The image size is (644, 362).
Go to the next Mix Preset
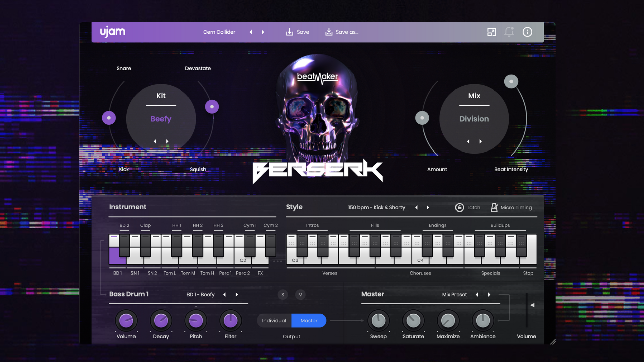[x=489, y=294]
